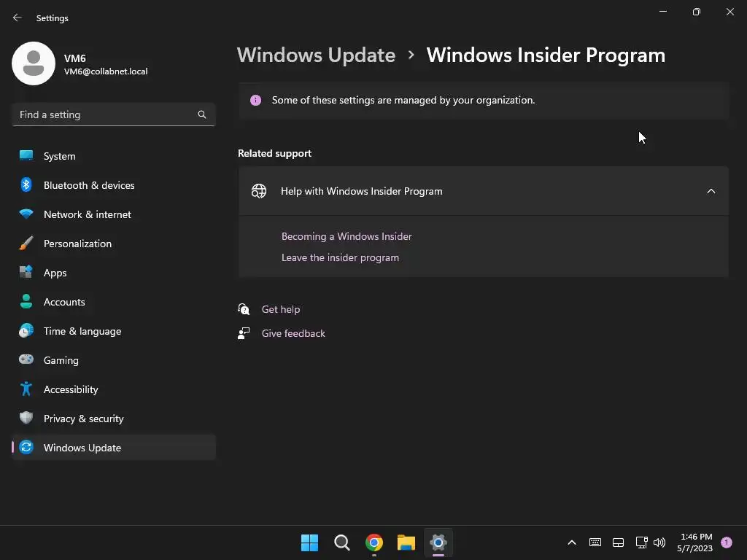Open Bluetooth & devices category
This screenshot has height=560, width=747.
tap(114, 184)
